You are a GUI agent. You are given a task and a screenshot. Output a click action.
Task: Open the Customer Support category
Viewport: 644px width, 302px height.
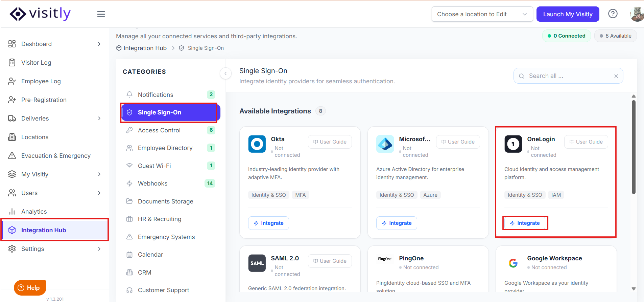click(x=170, y=290)
